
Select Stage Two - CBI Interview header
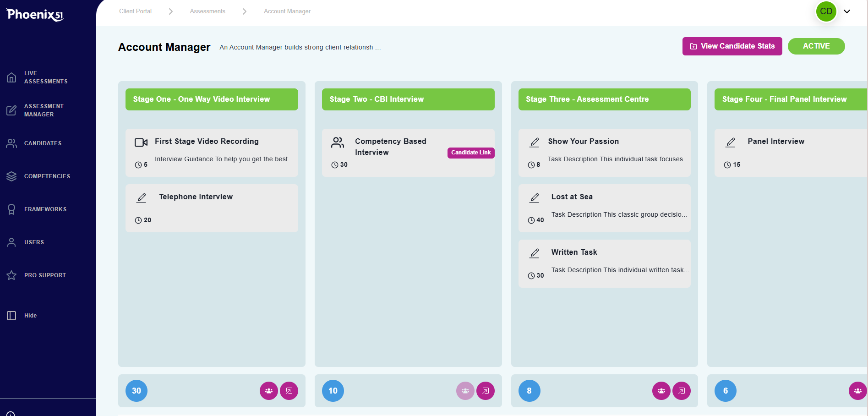coord(408,99)
